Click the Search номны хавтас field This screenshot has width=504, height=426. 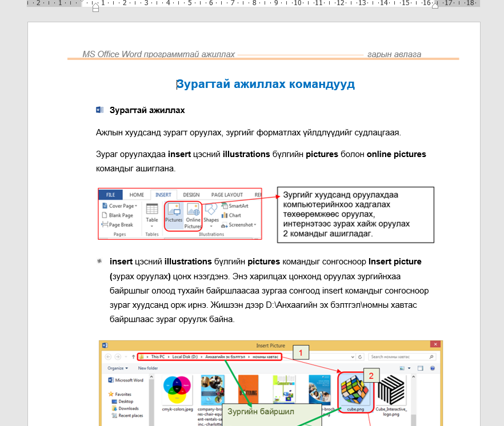(402, 356)
